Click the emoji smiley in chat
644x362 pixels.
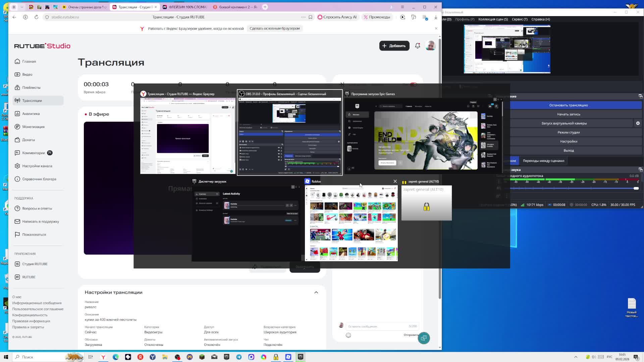coord(348,335)
